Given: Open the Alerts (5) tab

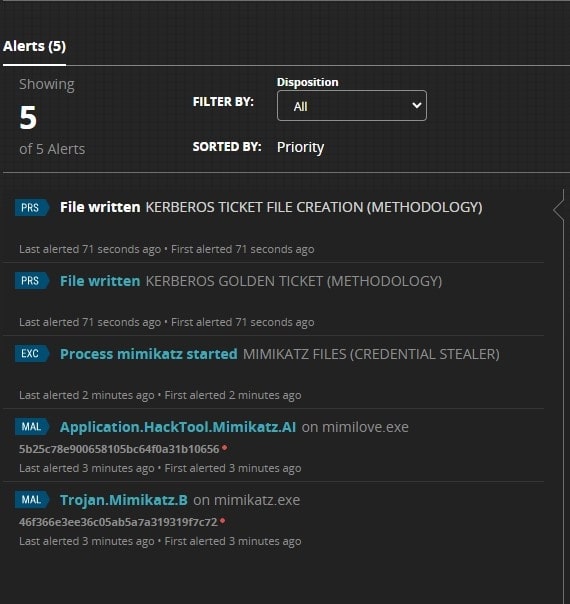Looking at the screenshot, I should [34, 46].
